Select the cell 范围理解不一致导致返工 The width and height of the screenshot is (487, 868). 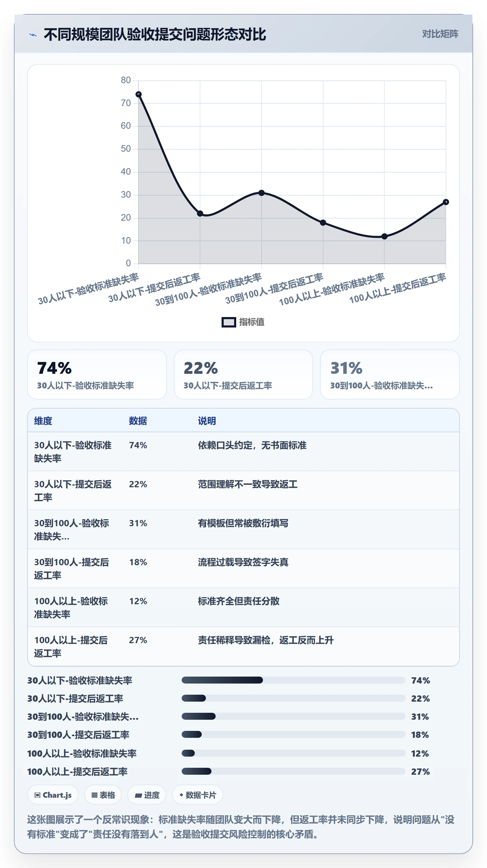[248, 484]
